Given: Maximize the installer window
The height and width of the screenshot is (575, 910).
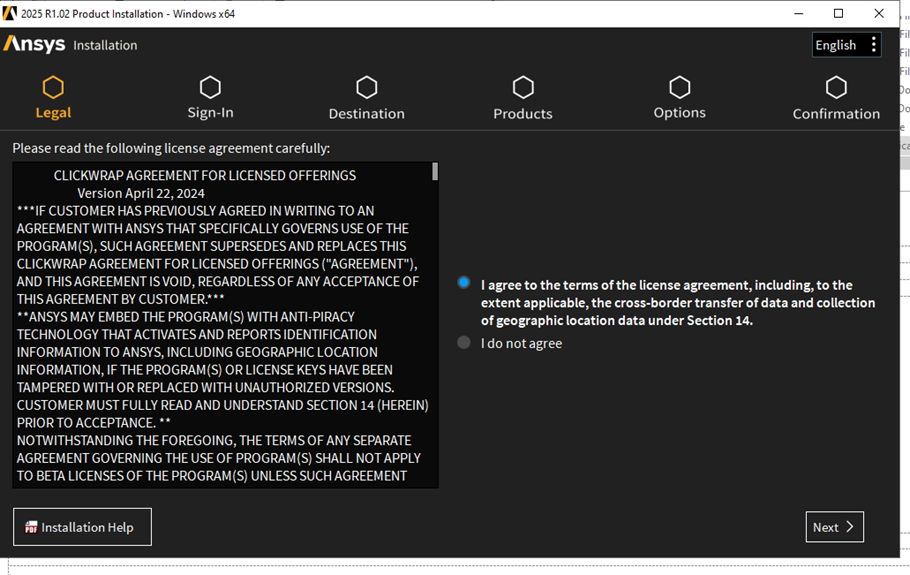Looking at the screenshot, I should 838,13.
